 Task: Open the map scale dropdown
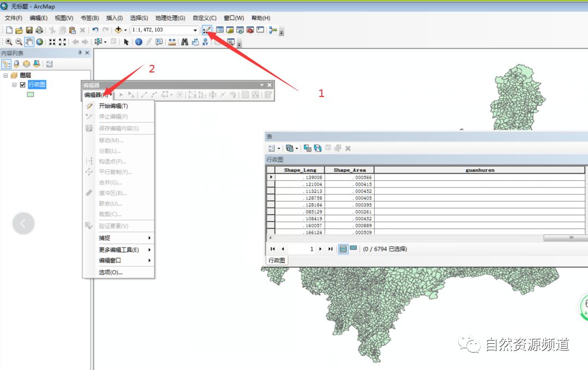[195, 30]
